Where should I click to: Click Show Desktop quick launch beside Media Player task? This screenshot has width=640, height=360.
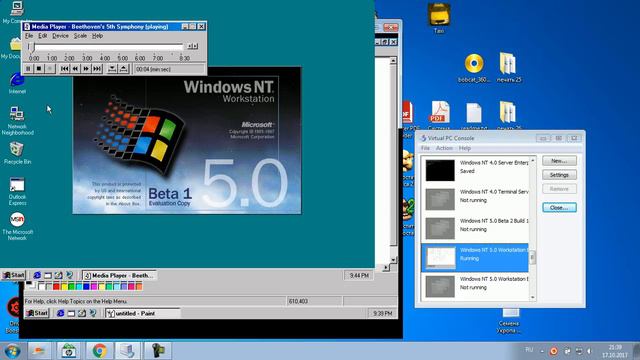point(48,276)
